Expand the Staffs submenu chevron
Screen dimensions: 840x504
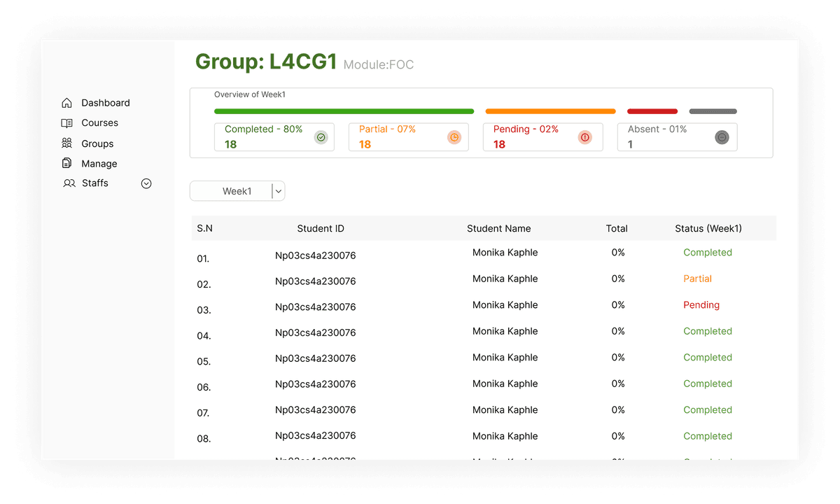tap(146, 183)
